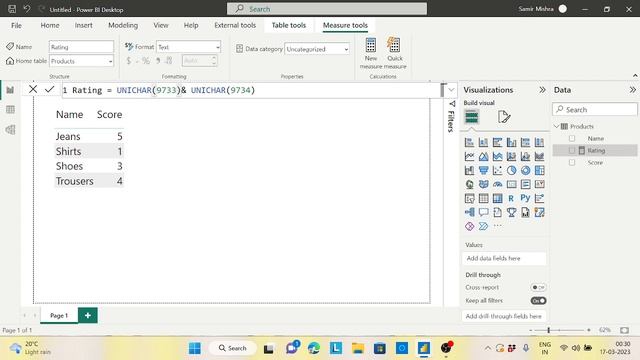The height and width of the screenshot is (360, 640).
Task: Commit the formula with the checkmark
Action: pyautogui.click(x=49, y=89)
